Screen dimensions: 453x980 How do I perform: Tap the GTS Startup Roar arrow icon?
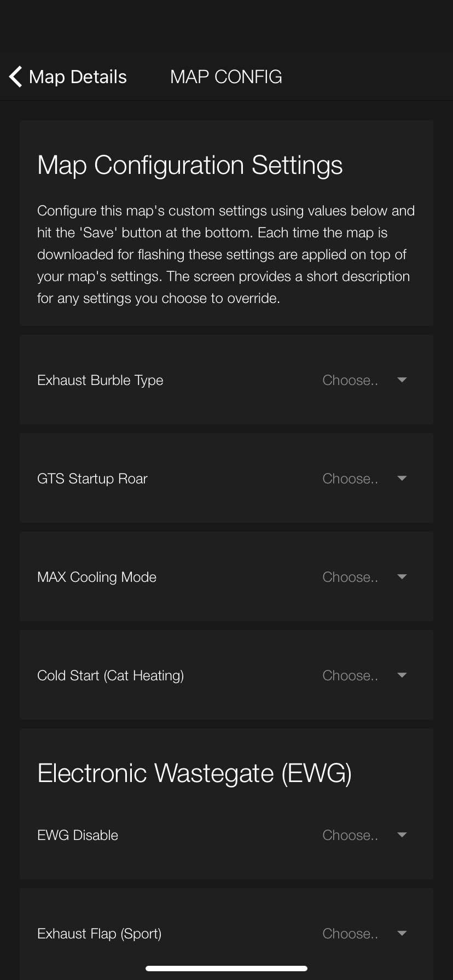(x=402, y=479)
